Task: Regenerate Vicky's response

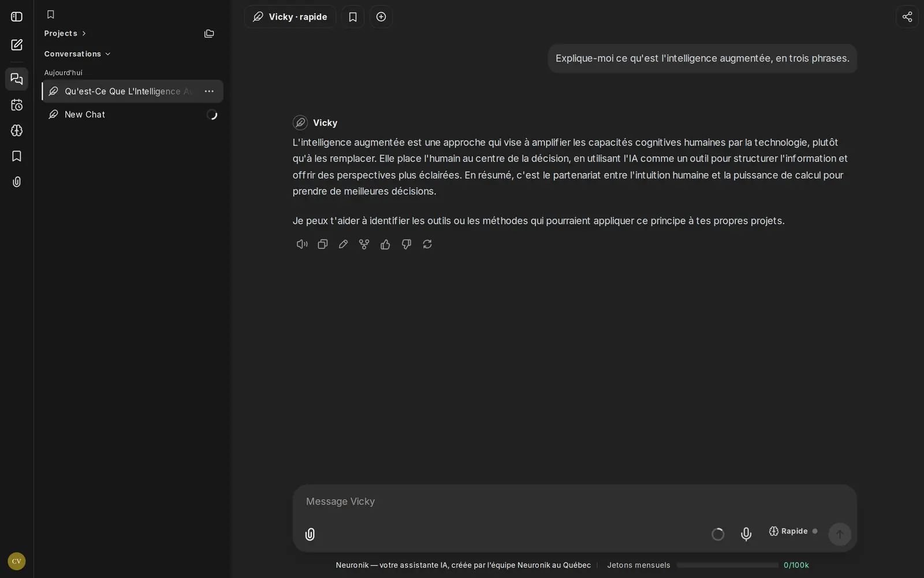Action: point(427,244)
